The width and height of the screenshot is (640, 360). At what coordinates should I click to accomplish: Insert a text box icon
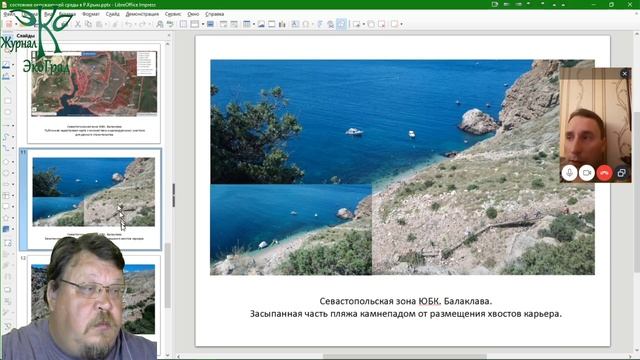coord(295,24)
